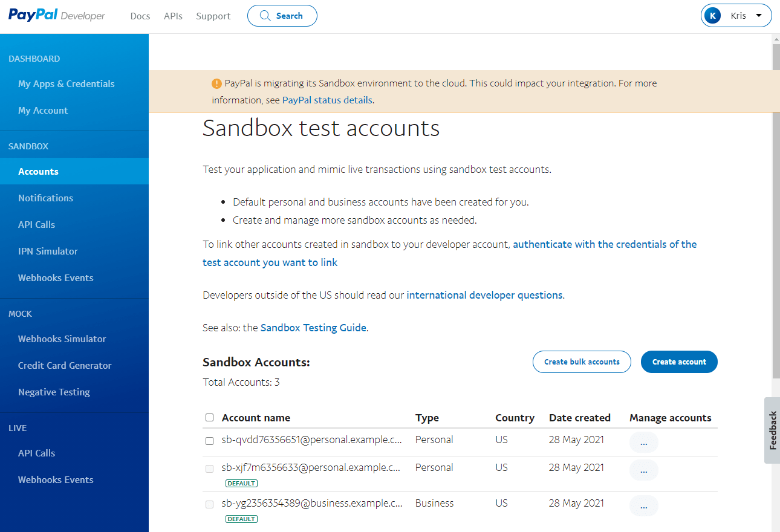
Task: Click the Kris avatar circle icon
Action: (x=713, y=16)
